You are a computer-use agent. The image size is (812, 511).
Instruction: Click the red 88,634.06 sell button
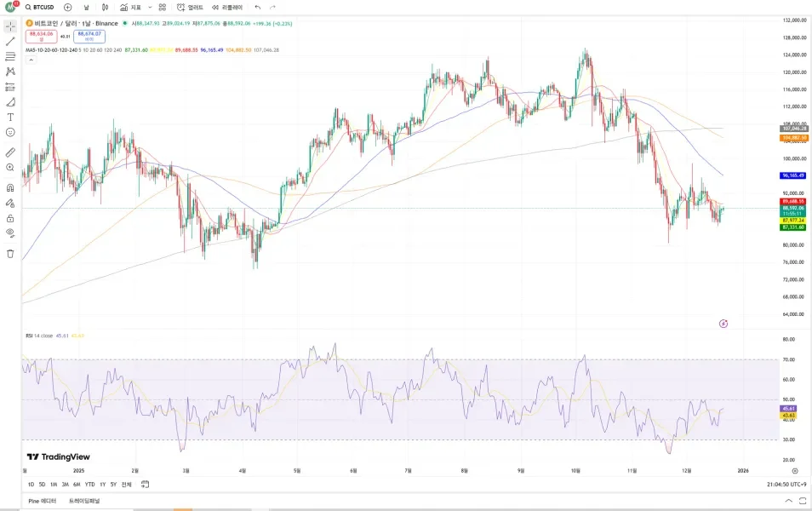coord(42,36)
